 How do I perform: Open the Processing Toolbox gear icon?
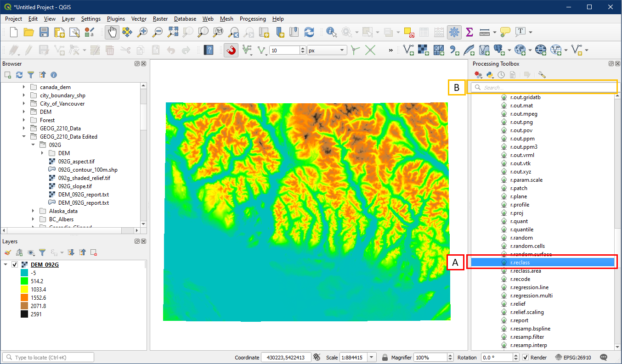tap(454, 32)
